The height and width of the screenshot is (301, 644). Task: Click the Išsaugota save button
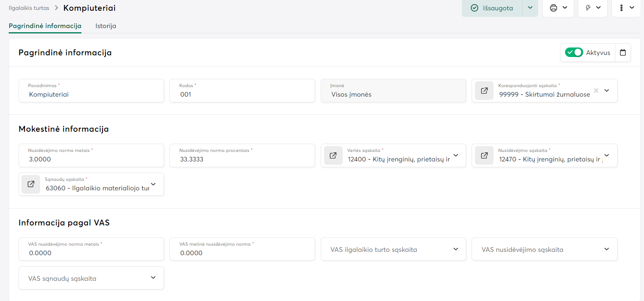pos(492,8)
